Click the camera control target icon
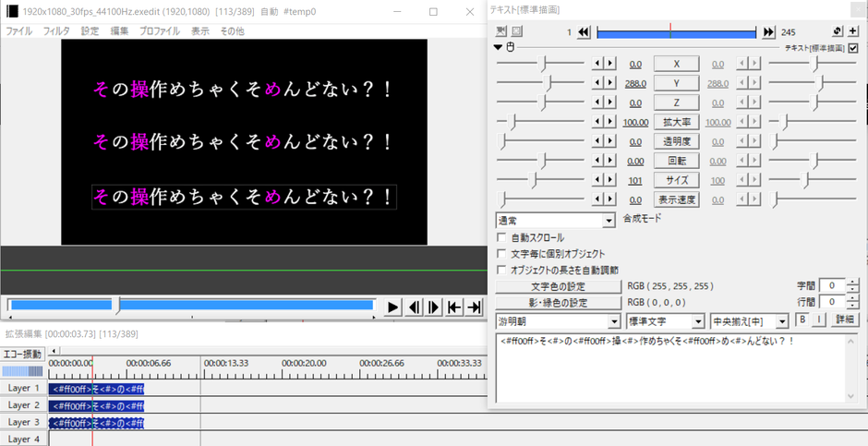This screenshot has width=868, height=446. click(x=501, y=31)
